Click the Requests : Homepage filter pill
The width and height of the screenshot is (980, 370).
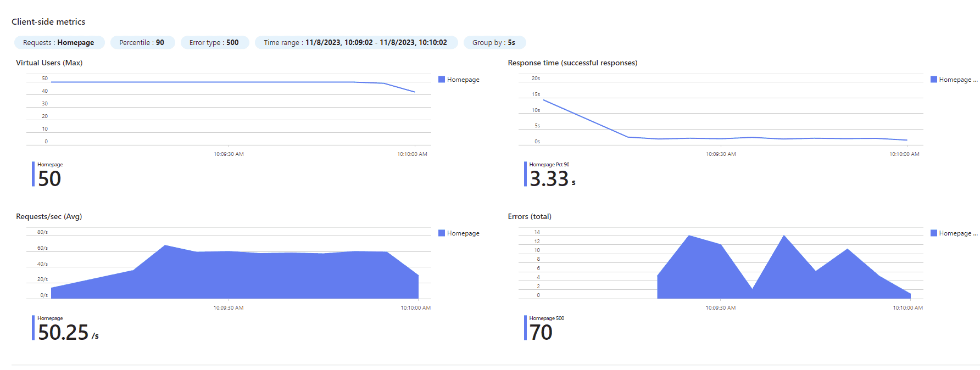[59, 42]
